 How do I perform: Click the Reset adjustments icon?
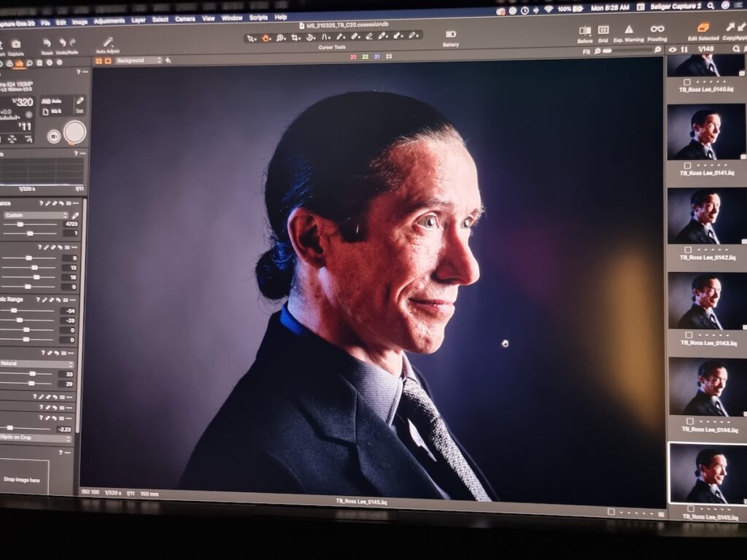coord(47,44)
